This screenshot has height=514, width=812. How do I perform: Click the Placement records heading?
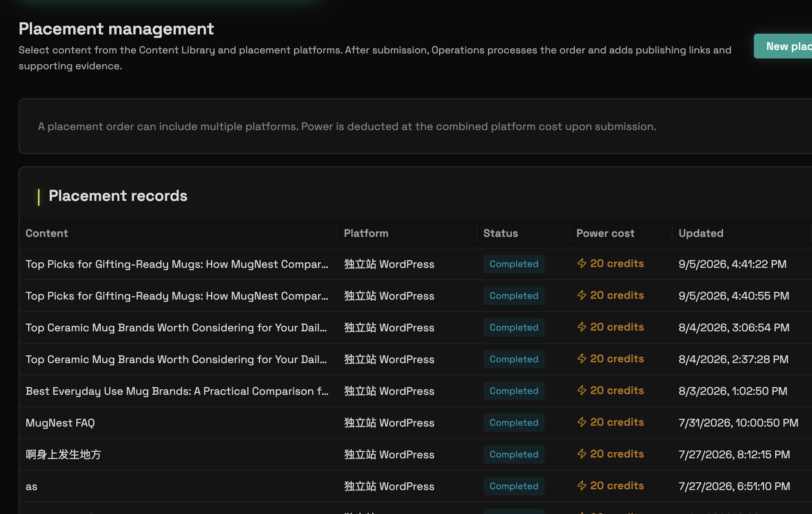[x=118, y=196]
